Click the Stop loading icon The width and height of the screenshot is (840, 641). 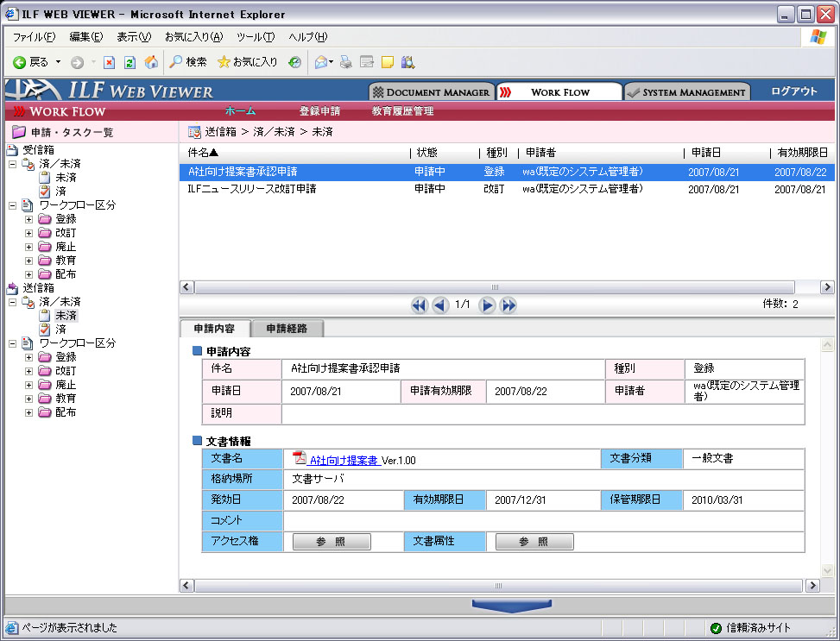(110, 63)
